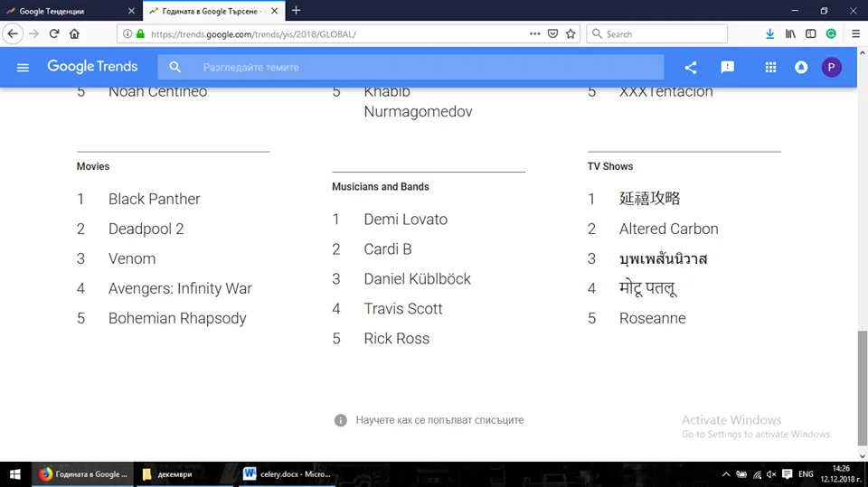Close the Годината в Google Търсене tab

click(x=275, y=11)
